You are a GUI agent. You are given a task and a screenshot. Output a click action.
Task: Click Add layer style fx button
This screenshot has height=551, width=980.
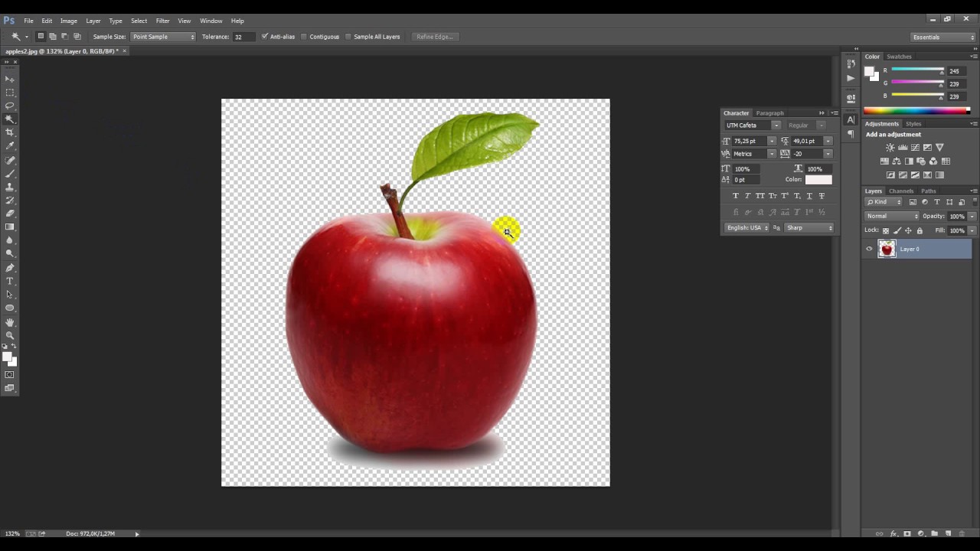[x=893, y=533]
